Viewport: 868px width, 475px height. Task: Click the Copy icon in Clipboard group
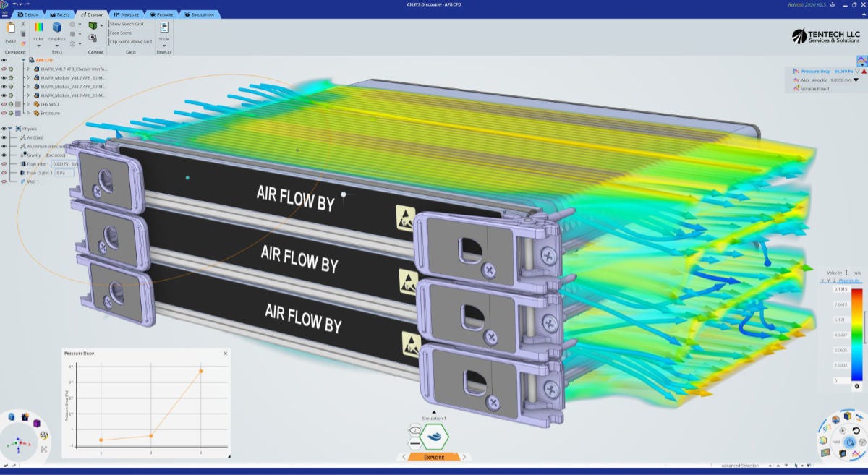[23, 33]
